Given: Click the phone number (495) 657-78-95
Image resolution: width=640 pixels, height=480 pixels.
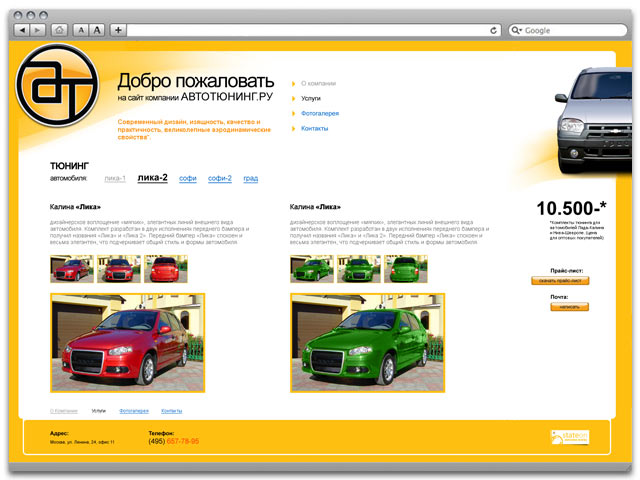Looking at the screenshot, I should point(173,441).
